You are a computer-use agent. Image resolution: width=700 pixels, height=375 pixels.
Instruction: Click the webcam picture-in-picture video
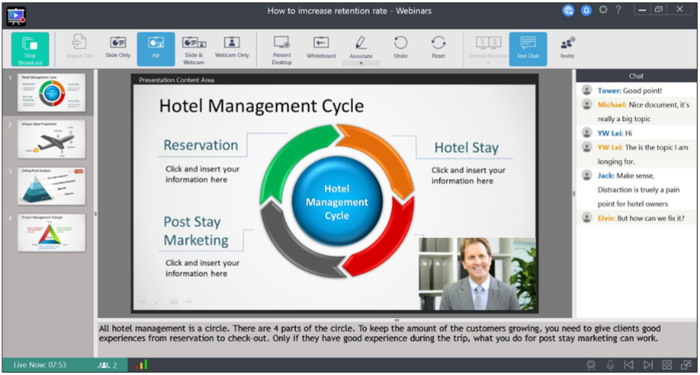point(477,274)
